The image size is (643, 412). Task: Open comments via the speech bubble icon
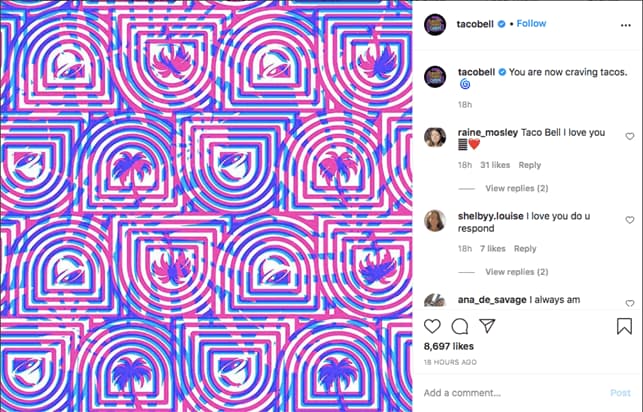pyautogui.click(x=460, y=326)
